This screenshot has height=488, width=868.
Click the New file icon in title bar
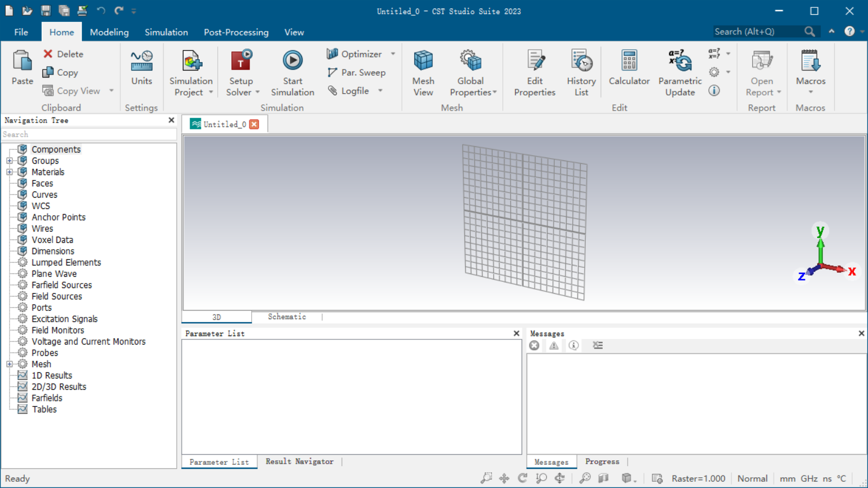click(x=10, y=11)
